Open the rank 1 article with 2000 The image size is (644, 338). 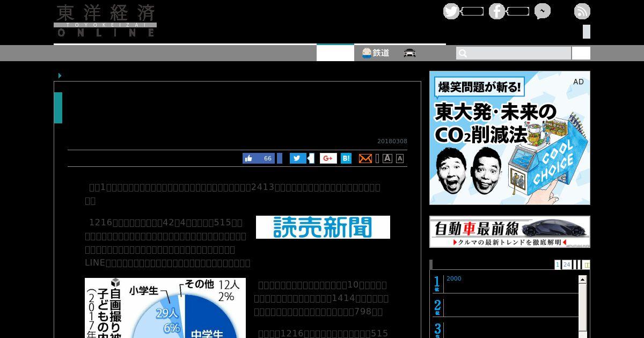(453, 278)
